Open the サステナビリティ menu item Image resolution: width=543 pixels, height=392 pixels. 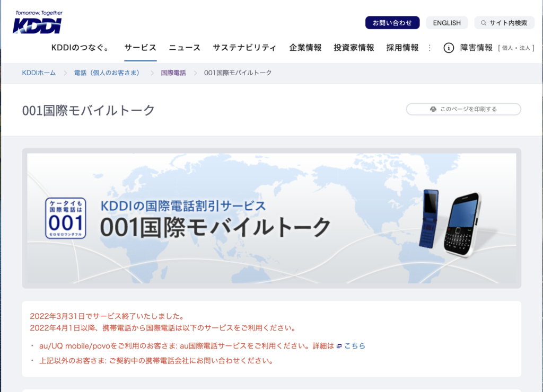pyautogui.click(x=244, y=48)
